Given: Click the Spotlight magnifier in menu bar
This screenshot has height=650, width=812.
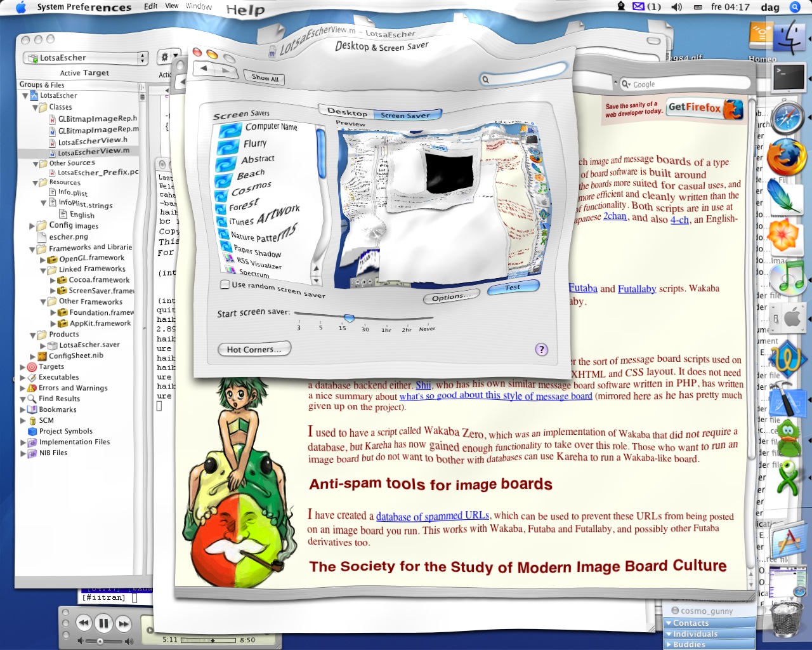Looking at the screenshot, I should (x=794, y=7).
